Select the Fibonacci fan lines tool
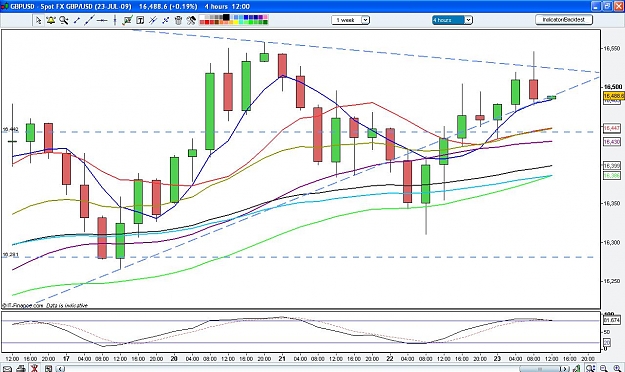 165,20
